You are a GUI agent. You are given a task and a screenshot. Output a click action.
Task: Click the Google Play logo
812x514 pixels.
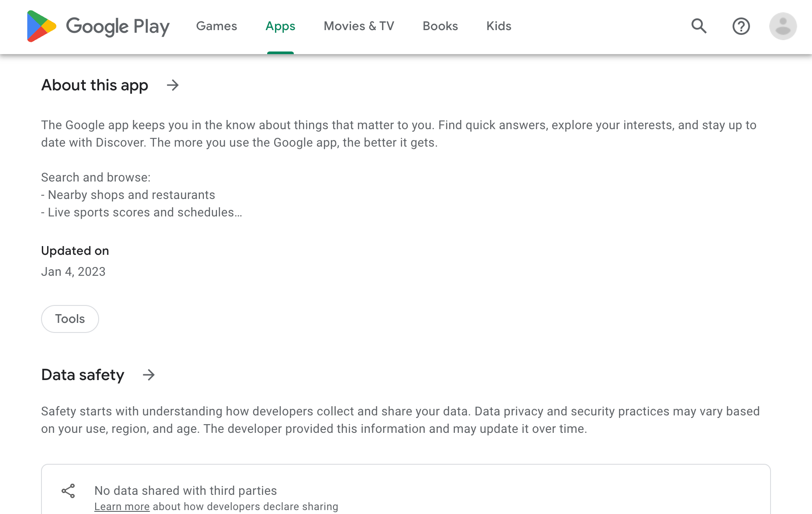tap(98, 26)
